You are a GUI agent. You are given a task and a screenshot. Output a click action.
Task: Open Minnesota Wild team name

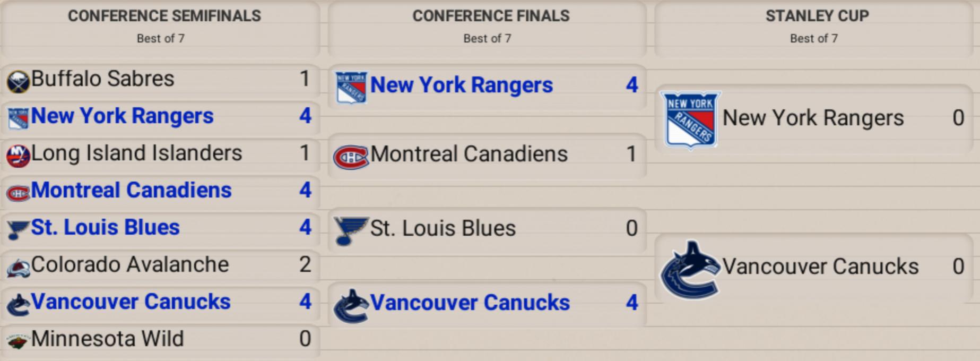pos(107,339)
